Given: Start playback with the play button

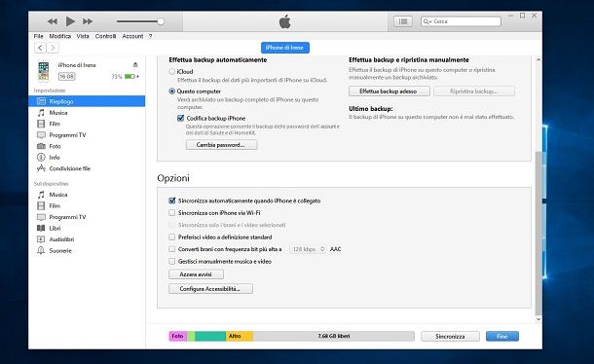Looking at the screenshot, I should tap(70, 21).
